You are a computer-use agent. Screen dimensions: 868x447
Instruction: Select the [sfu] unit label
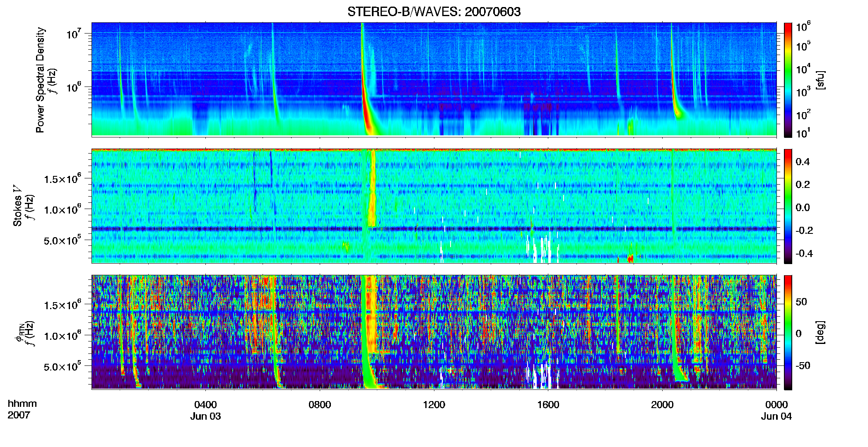[x=820, y=80]
